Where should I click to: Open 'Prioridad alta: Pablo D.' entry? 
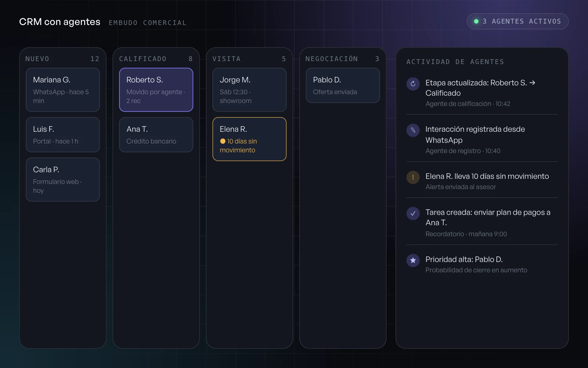(x=482, y=264)
